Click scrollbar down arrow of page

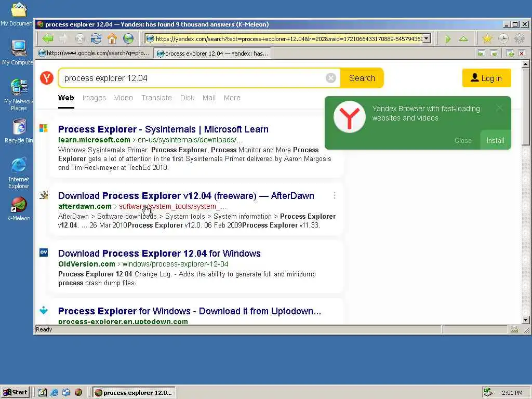525,320
